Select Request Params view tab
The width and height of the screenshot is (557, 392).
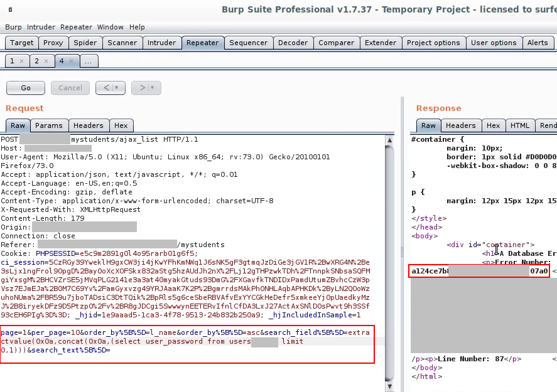(48, 125)
